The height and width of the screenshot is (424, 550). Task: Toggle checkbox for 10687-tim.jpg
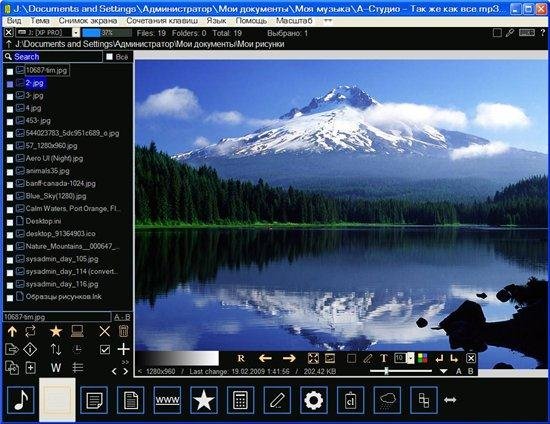pyautogui.click(x=10, y=72)
